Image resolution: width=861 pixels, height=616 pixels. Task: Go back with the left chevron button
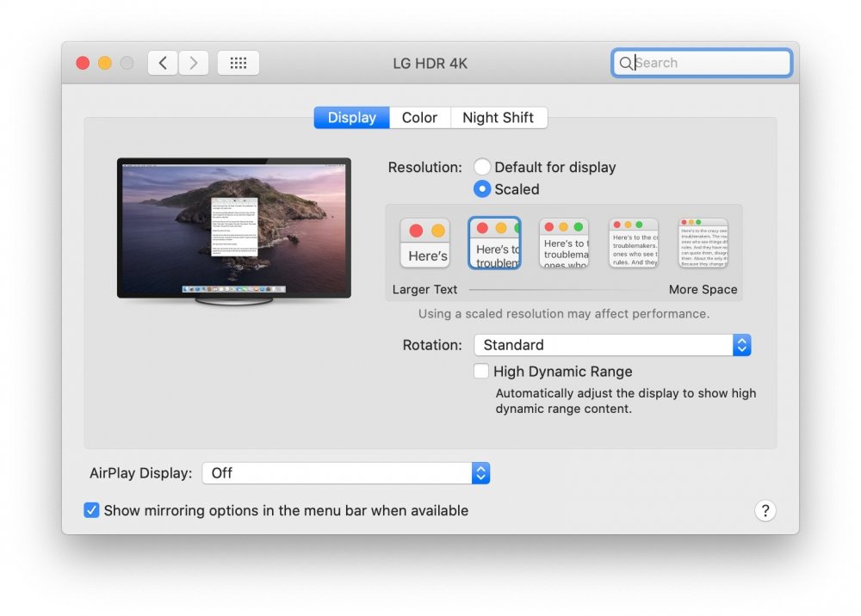point(163,63)
